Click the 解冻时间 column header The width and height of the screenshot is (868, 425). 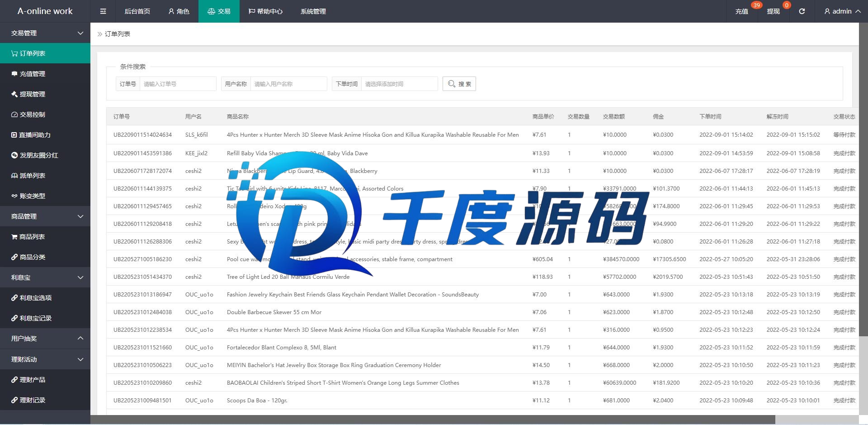point(777,117)
